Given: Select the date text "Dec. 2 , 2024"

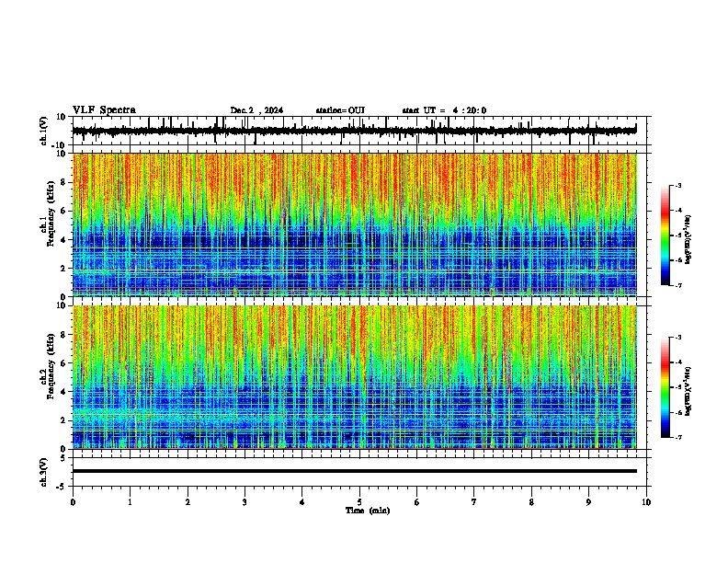Looking at the screenshot, I should tap(256, 110).
